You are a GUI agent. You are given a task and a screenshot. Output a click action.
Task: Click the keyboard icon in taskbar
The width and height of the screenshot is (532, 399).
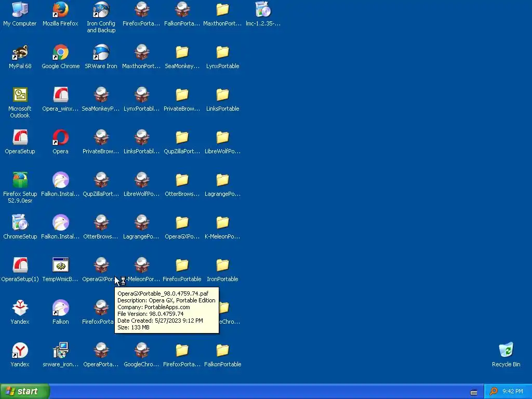(474, 392)
